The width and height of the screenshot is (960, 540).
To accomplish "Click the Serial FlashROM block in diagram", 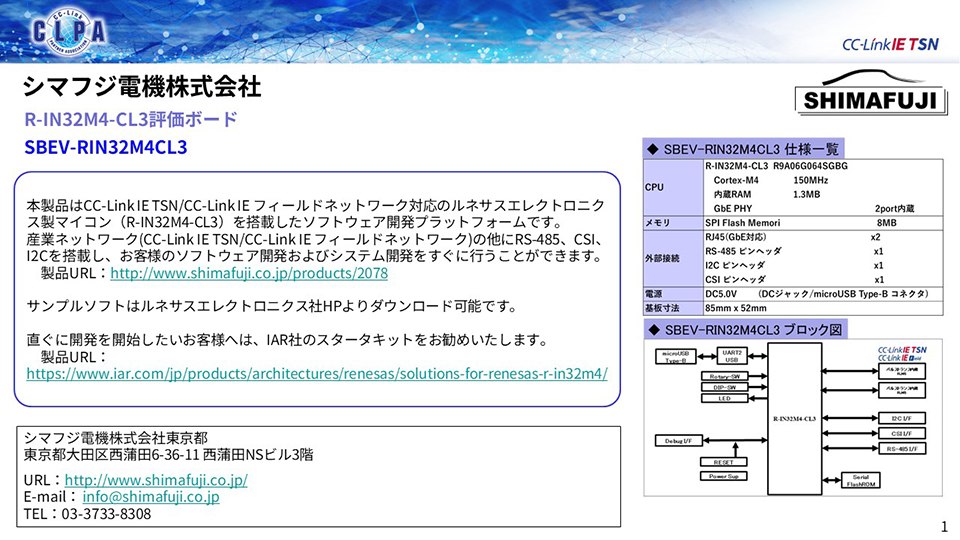I will point(861,481).
